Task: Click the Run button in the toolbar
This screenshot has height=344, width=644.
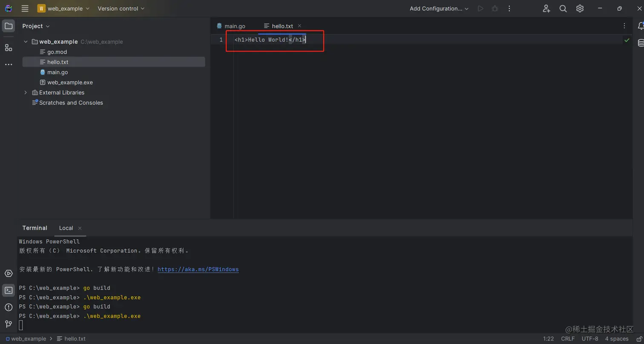Action: click(x=480, y=9)
